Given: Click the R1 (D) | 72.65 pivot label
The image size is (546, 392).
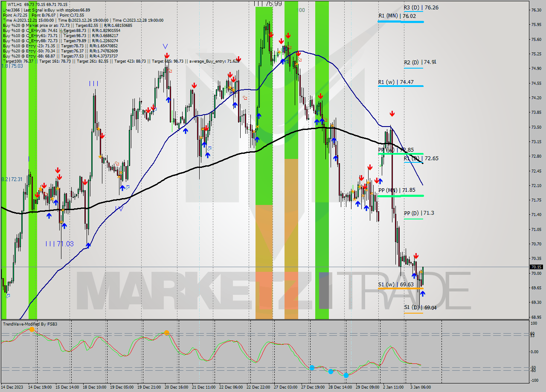Looking at the screenshot, I should pos(421,158).
